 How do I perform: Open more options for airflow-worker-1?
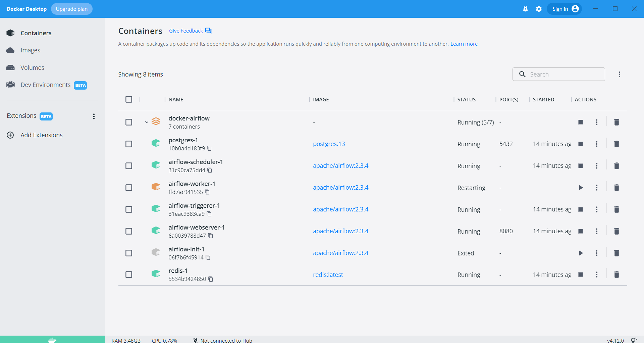coord(597,188)
